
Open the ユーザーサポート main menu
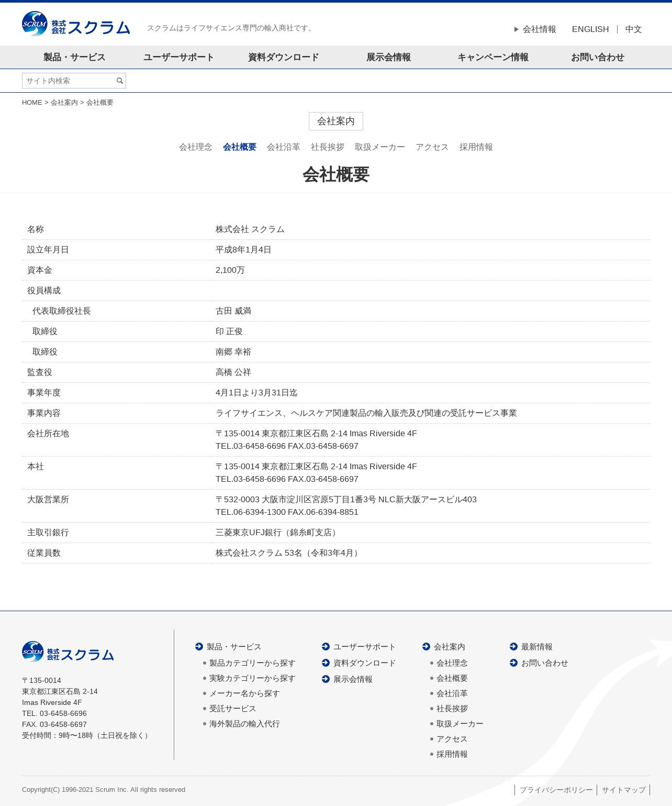click(x=179, y=58)
